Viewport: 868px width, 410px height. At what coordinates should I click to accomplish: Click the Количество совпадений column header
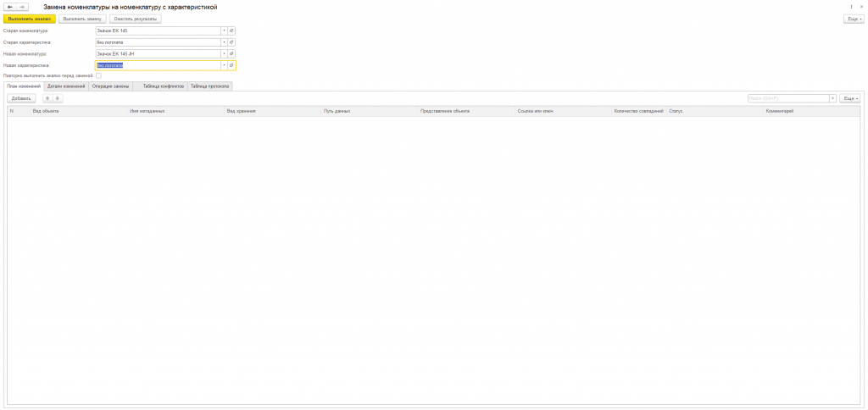pyautogui.click(x=639, y=111)
